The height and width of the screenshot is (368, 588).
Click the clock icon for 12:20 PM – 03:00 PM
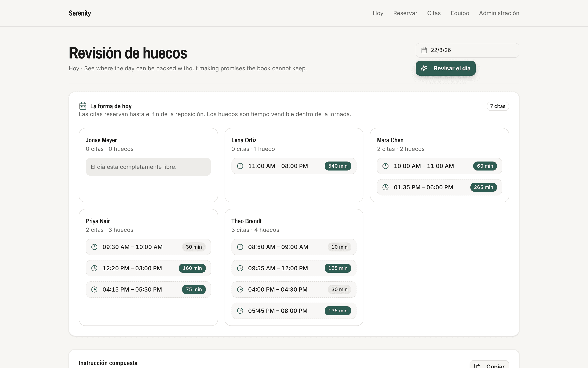(x=94, y=268)
